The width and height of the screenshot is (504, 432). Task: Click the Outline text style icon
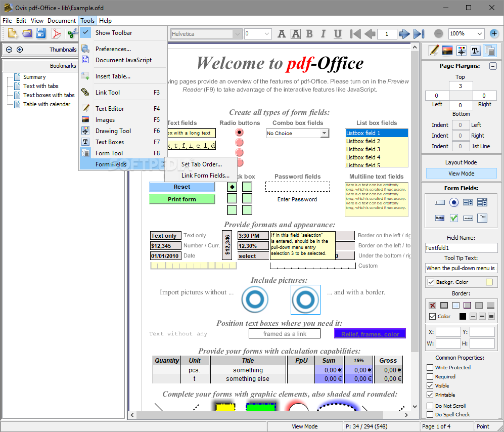tap(296, 34)
